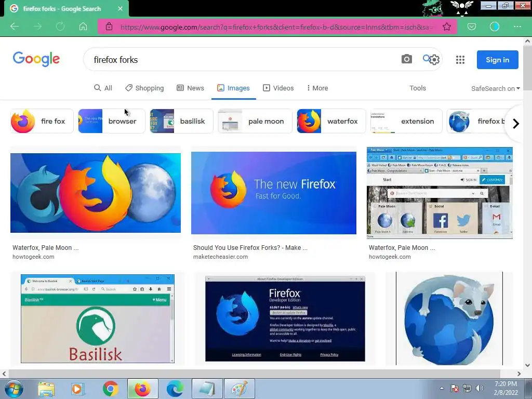
Task: Click horizontal scrollbar right arrow
Action: [519, 374]
